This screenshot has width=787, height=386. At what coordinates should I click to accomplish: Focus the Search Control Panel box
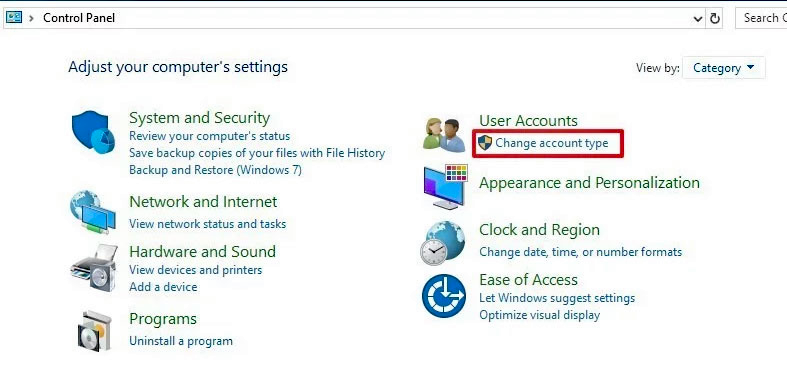761,18
